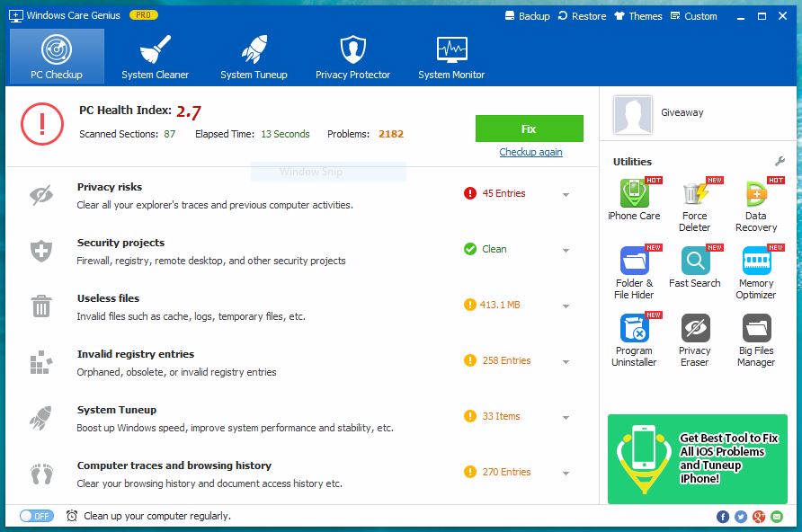Image resolution: width=802 pixels, height=532 pixels.
Task: Click the Checkup again link
Action: point(530,152)
